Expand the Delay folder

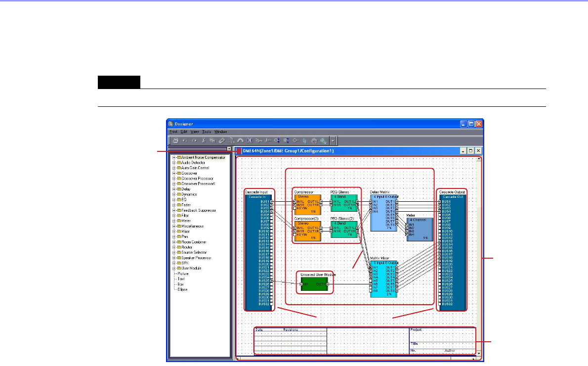point(174,189)
